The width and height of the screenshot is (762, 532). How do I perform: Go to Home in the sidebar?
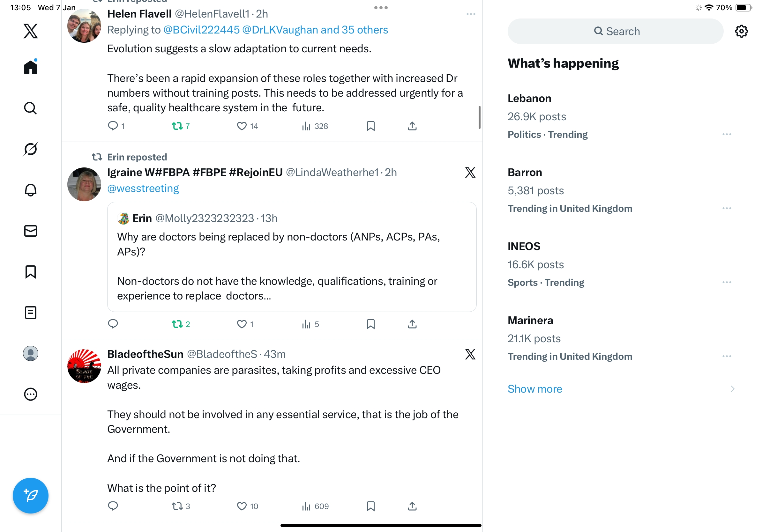click(31, 67)
